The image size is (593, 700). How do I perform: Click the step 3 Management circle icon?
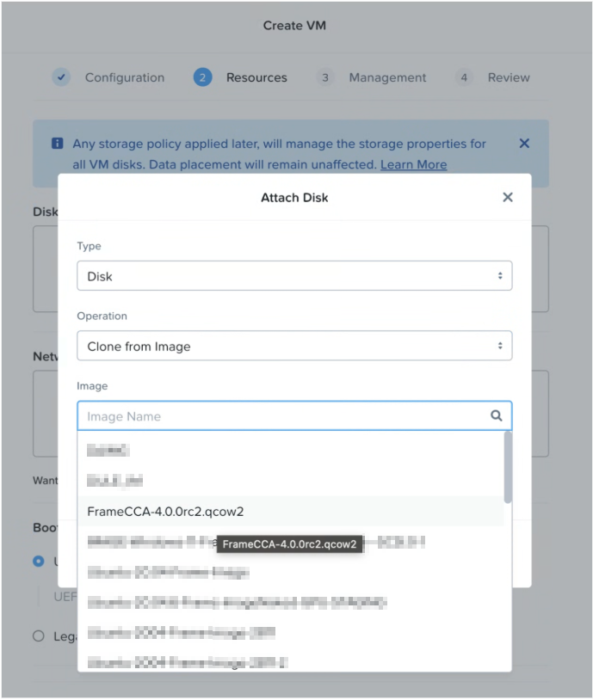pos(324,77)
